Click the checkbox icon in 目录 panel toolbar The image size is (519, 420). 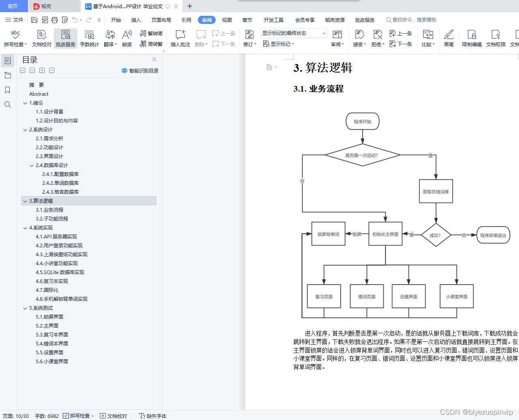[22, 70]
